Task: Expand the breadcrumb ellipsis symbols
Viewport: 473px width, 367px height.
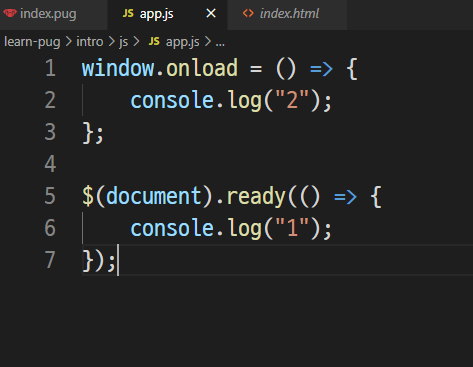Action: [x=220, y=43]
